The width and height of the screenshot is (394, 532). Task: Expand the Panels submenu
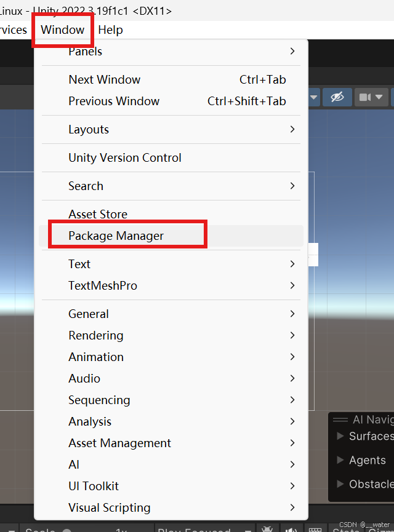171,51
